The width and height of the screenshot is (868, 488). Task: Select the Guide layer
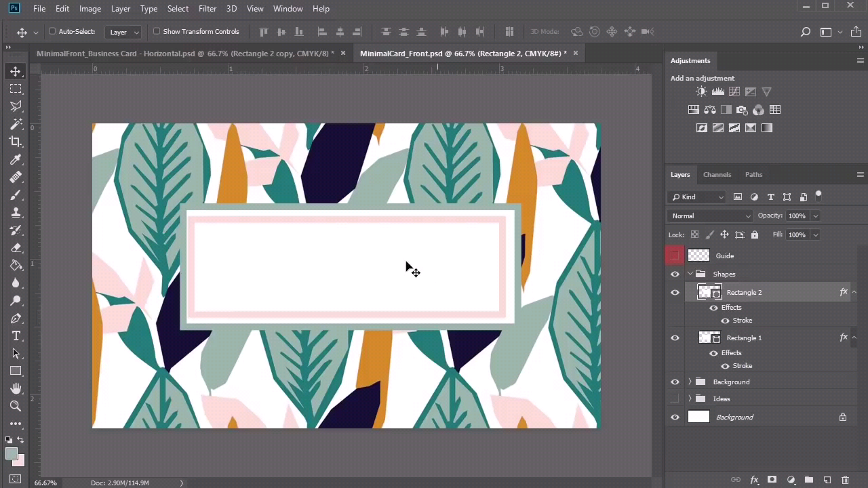point(725,256)
